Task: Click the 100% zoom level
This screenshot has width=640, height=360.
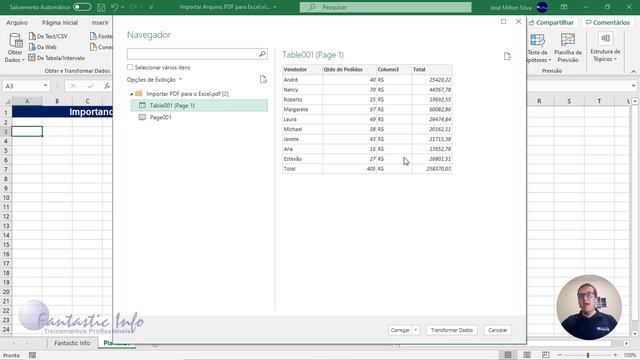Action: click(630, 356)
